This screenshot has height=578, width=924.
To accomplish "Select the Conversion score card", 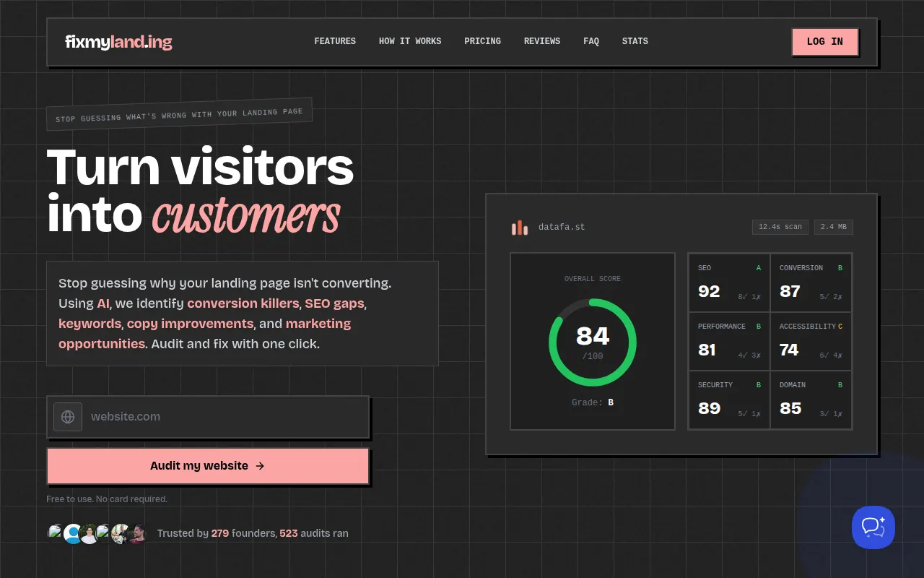I will pos(811,282).
